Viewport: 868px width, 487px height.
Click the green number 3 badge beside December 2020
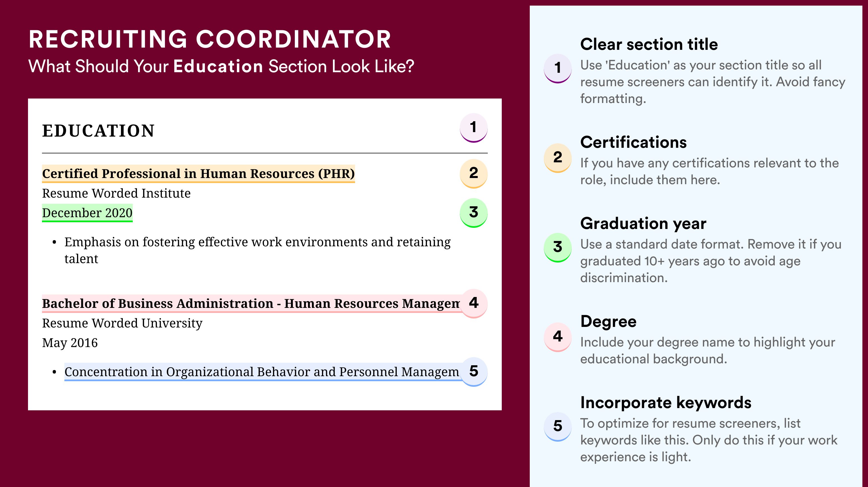pos(473,212)
